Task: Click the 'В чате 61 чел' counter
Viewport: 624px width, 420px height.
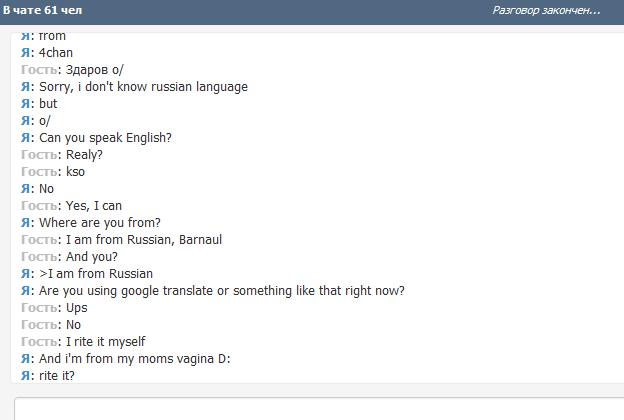Action: point(43,11)
